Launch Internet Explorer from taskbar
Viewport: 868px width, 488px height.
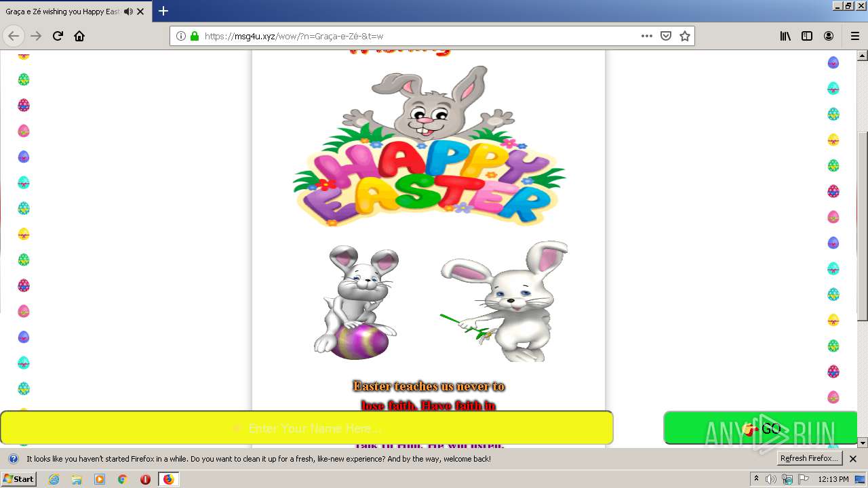pos(54,479)
